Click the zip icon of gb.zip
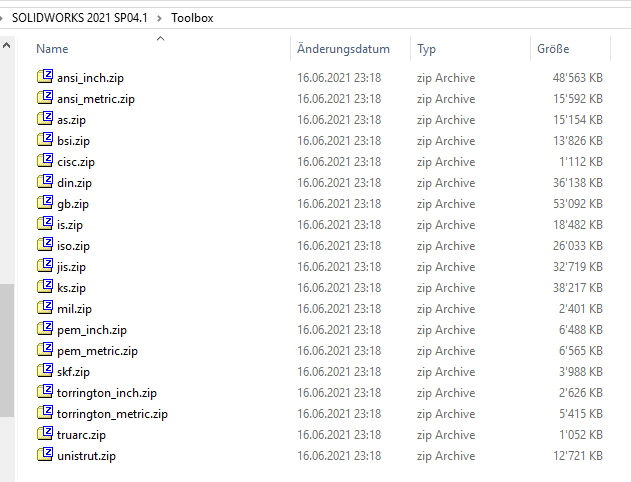 click(45, 202)
